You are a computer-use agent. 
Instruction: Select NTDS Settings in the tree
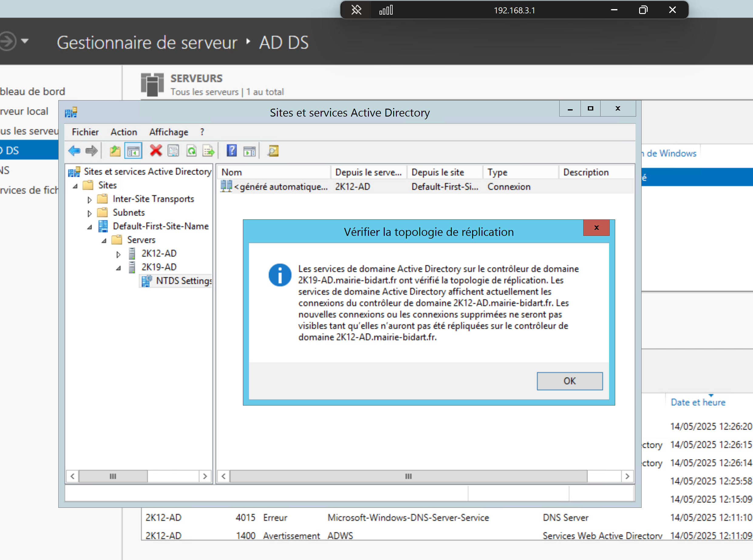coord(184,281)
